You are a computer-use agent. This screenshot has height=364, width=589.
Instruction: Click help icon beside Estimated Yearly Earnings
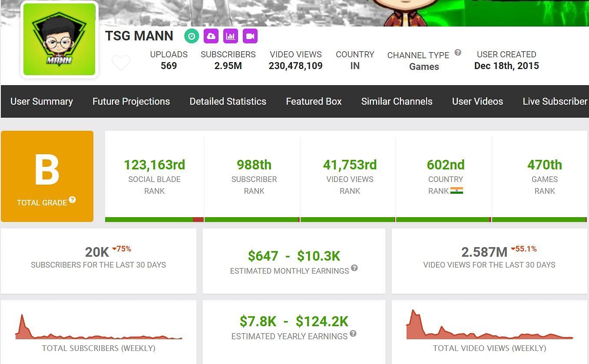coord(353,334)
